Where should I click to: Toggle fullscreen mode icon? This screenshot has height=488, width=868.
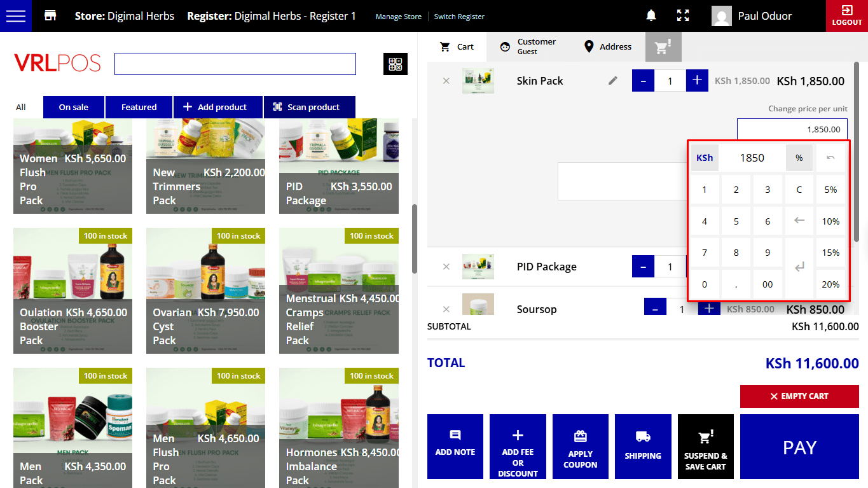coord(683,16)
